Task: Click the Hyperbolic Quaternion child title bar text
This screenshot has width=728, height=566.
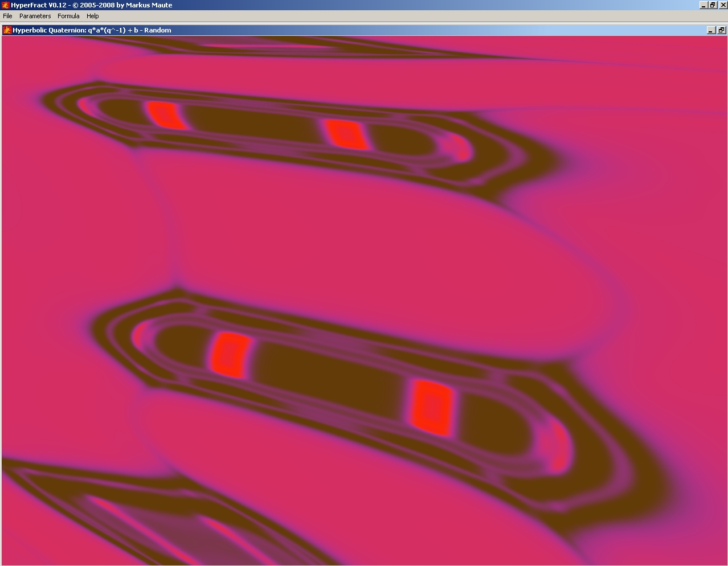Action: [92, 30]
